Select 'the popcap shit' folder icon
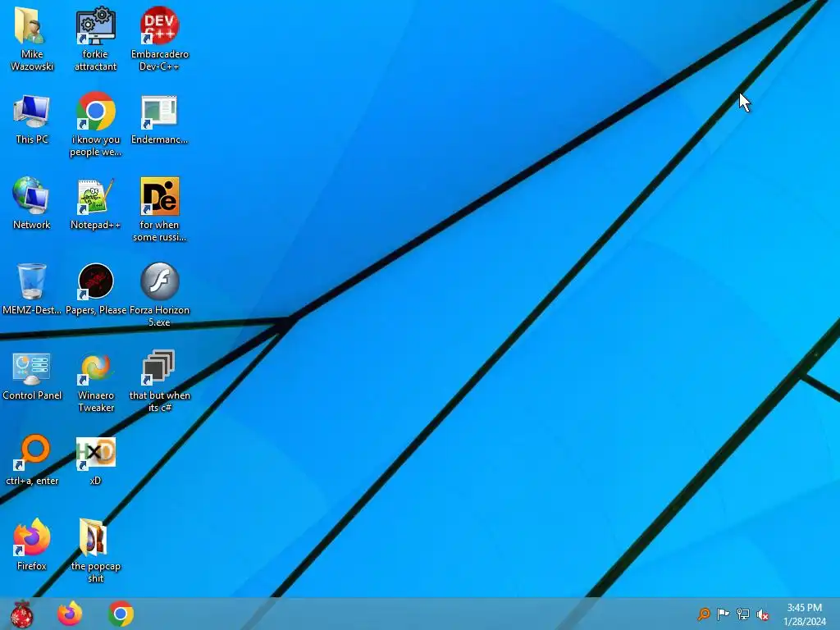 (x=94, y=537)
